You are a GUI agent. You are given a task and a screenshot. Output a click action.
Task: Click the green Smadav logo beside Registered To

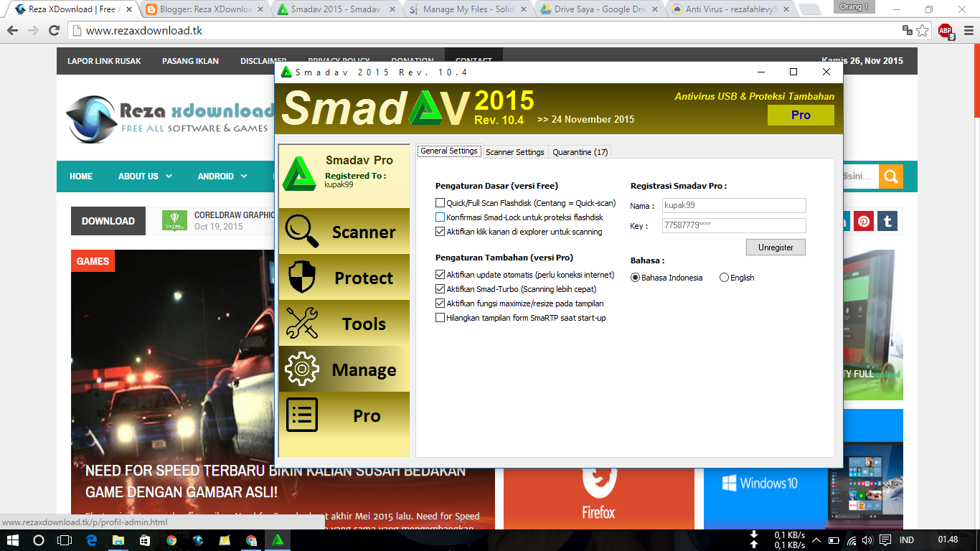pos(299,173)
